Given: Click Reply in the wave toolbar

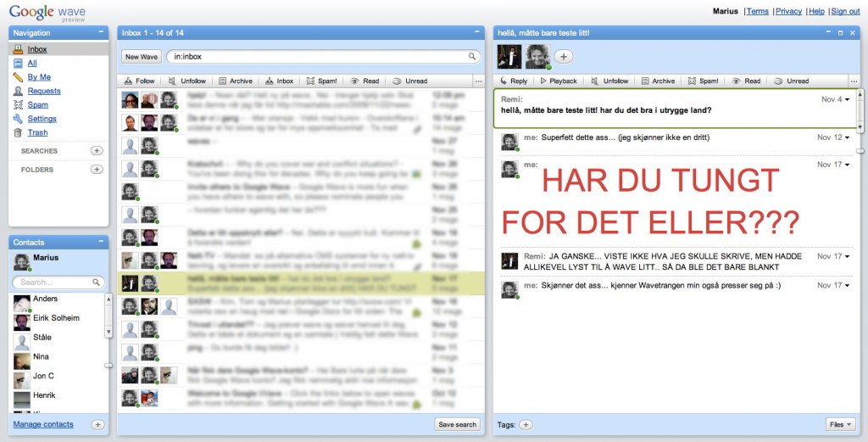Looking at the screenshot, I should point(514,81).
